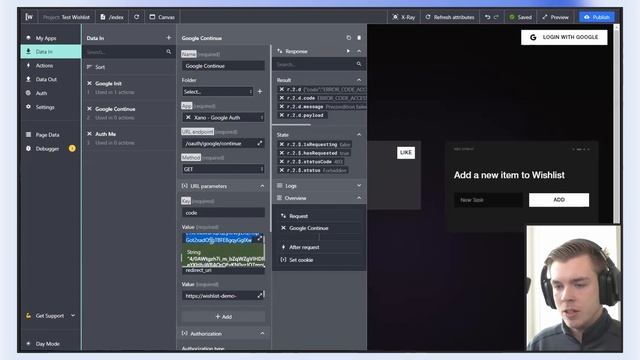Image resolution: width=640 pixels, height=360 pixels.
Task: Collapse the Authorization section
Action: 262,333
